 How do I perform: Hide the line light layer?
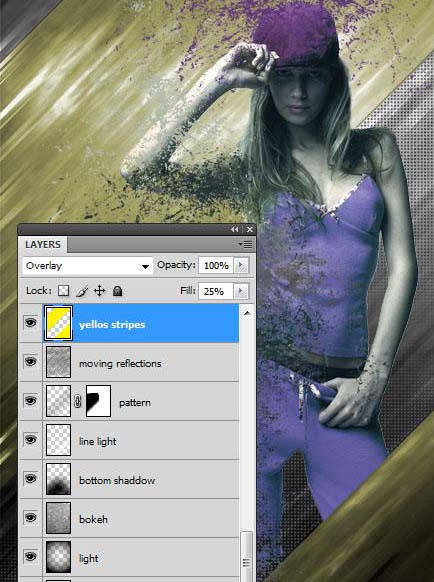[30, 439]
